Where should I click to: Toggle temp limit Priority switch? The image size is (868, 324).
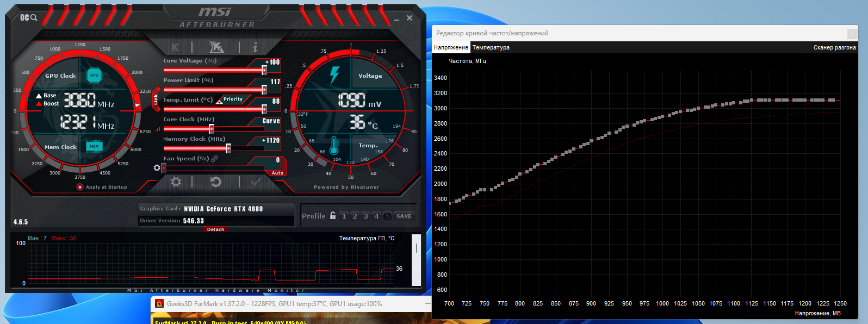click(x=233, y=99)
